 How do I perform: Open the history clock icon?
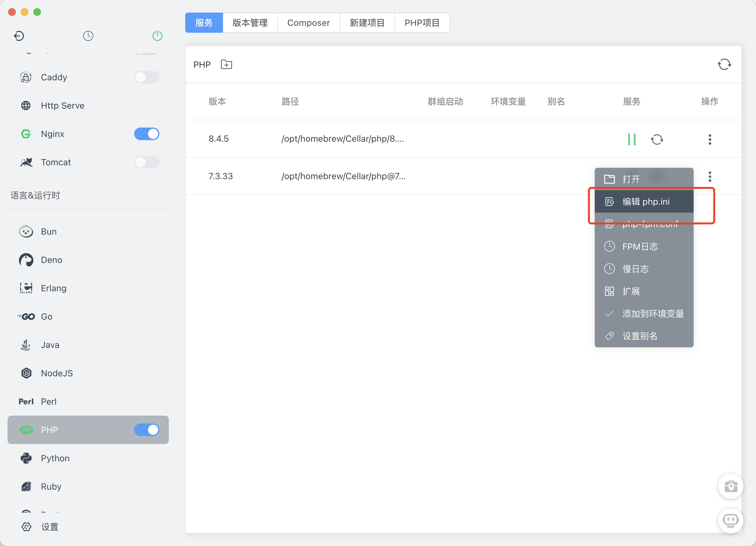tap(88, 36)
